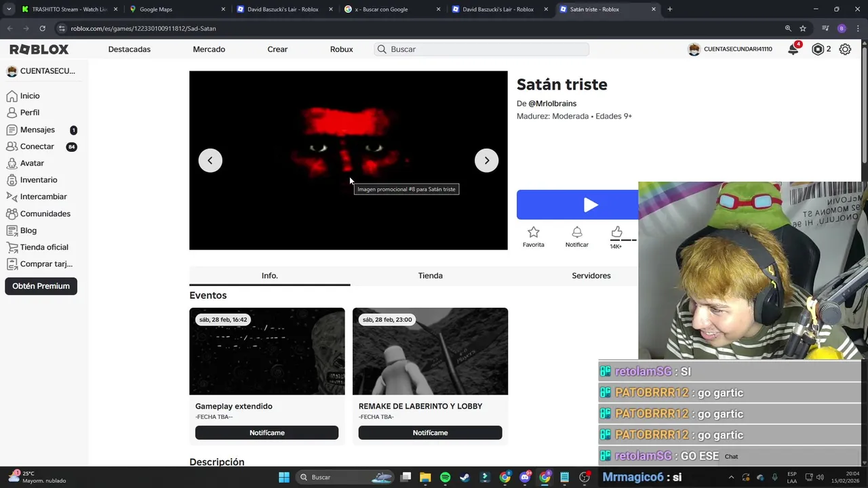Viewport: 868px width, 488px height.
Task: Open Crear in the top navigation
Action: coord(277,49)
